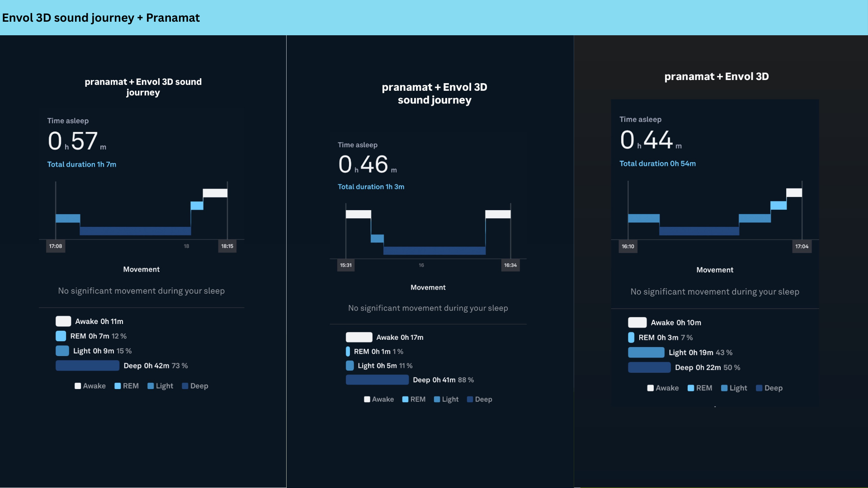
Task: Click the Awake 0h 17m bar in middle panel
Action: (x=359, y=338)
